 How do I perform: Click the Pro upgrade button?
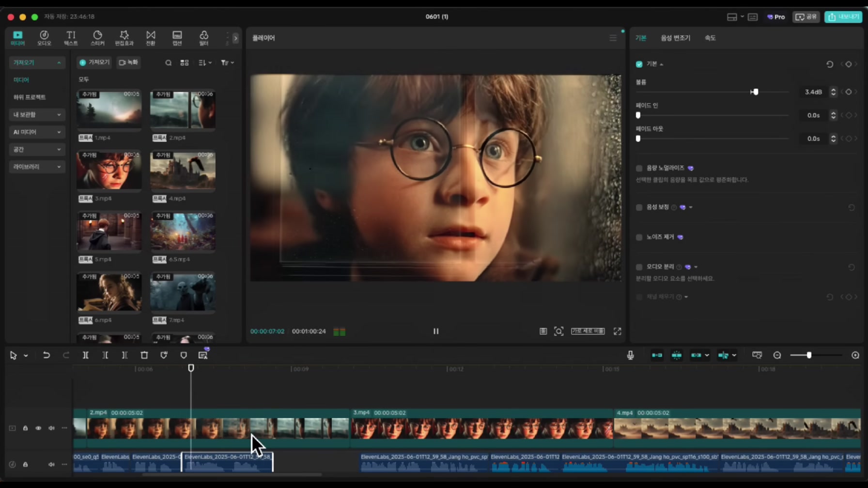click(776, 17)
